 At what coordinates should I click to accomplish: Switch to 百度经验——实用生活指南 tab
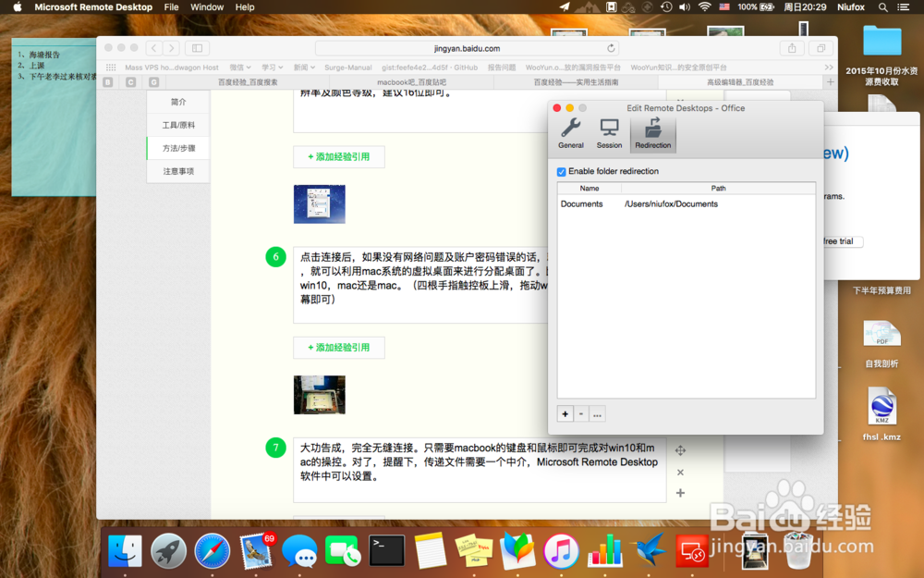click(x=576, y=82)
